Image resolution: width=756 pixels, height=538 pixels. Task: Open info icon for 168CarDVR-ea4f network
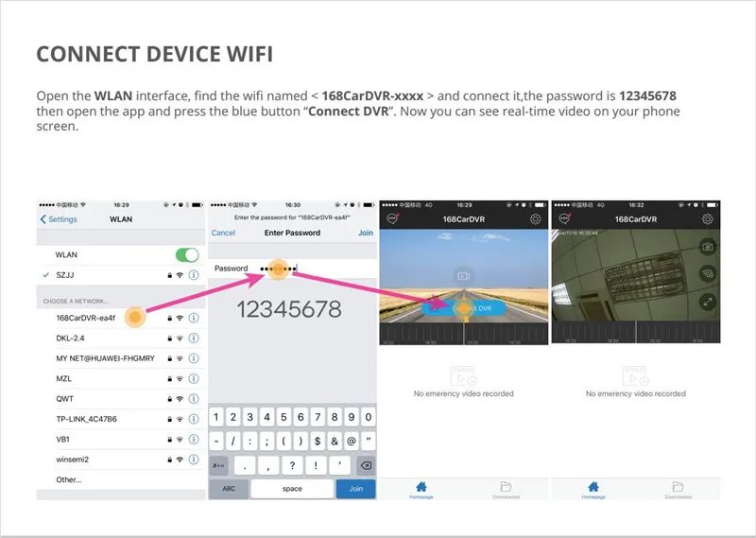click(x=194, y=318)
